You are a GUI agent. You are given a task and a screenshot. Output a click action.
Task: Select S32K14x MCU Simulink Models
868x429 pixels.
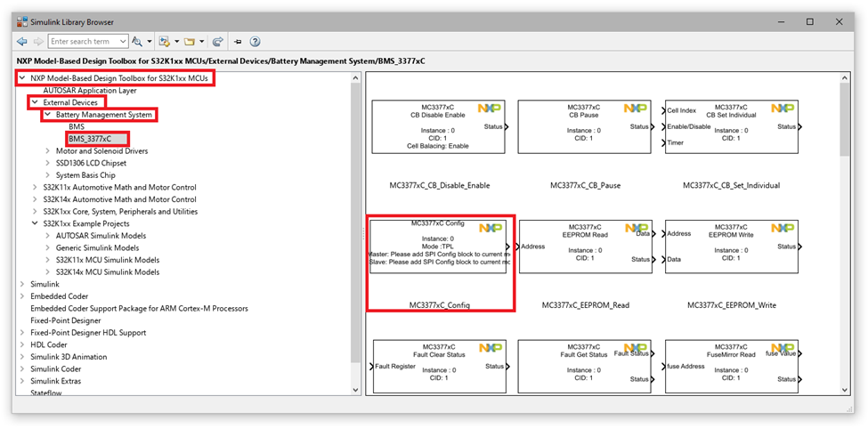pos(108,271)
